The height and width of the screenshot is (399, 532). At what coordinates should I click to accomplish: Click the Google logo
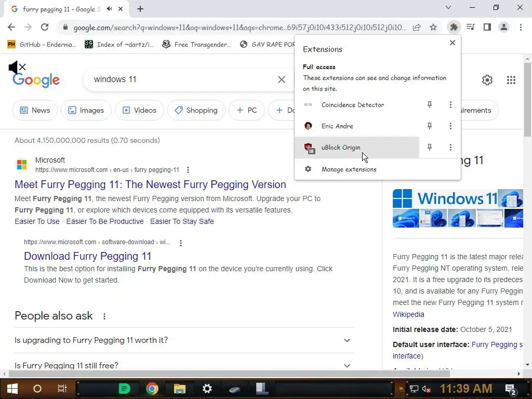pyautogui.click(x=36, y=80)
